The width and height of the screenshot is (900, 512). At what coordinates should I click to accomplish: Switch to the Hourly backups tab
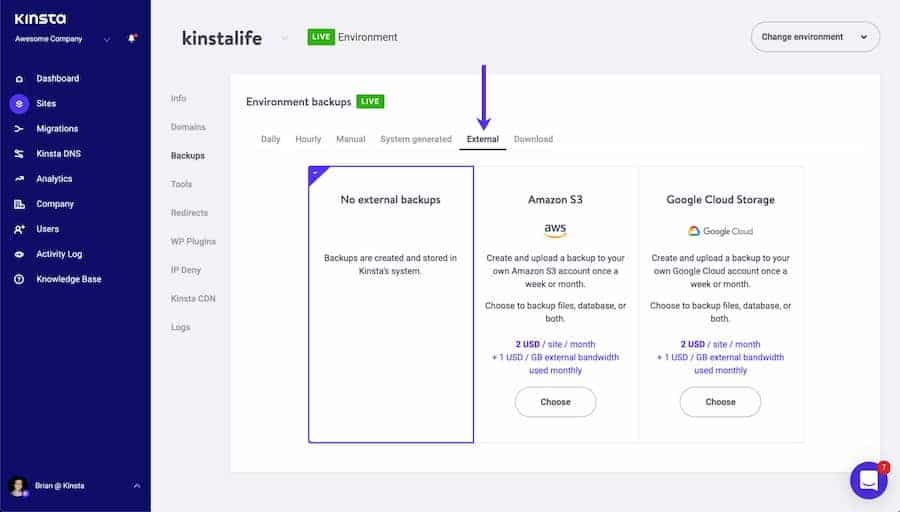(308, 139)
